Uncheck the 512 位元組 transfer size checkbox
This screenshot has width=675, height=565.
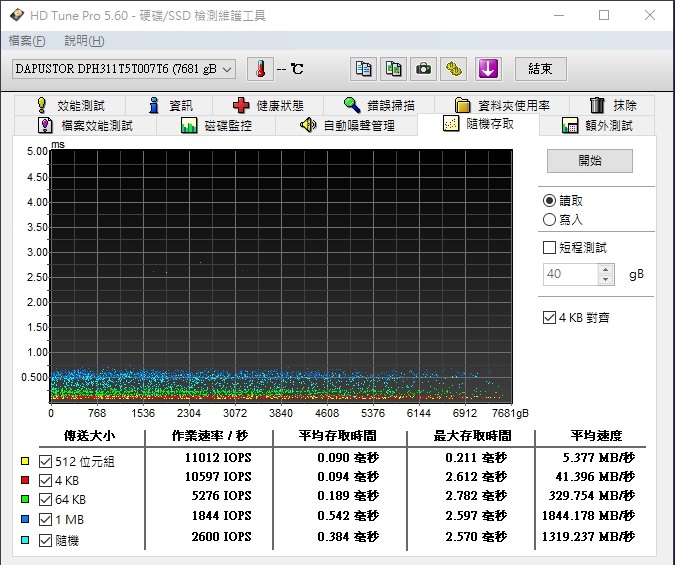(x=45, y=462)
